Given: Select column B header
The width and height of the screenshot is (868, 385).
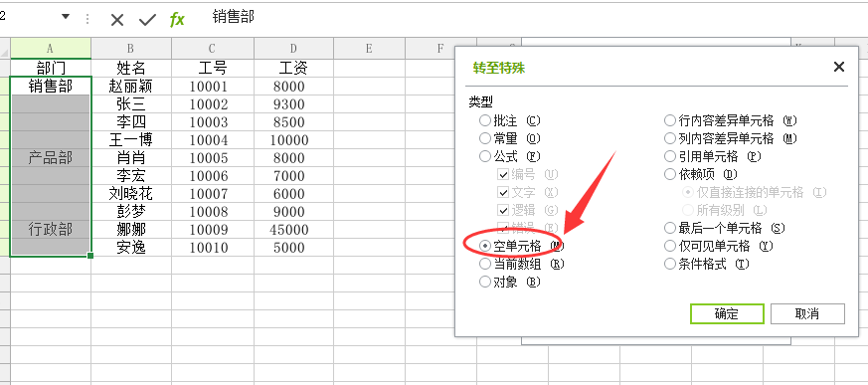Looking at the screenshot, I should click(x=131, y=48).
